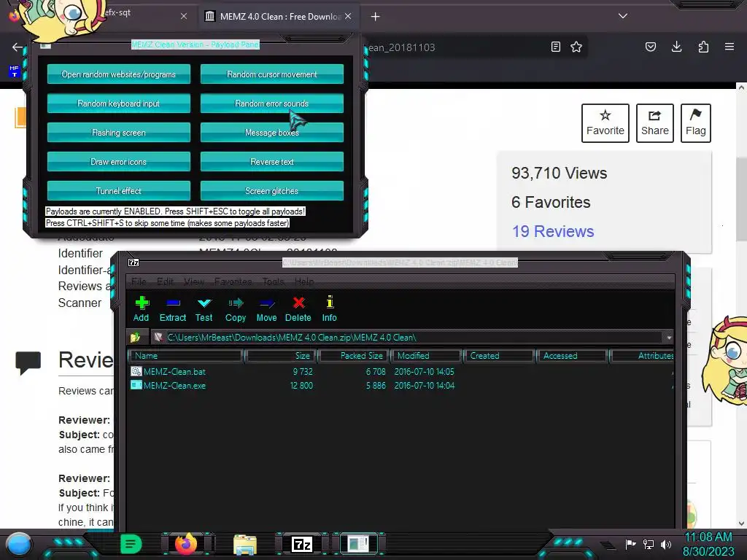Open the Help menu in 7-Zip

[x=304, y=281]
